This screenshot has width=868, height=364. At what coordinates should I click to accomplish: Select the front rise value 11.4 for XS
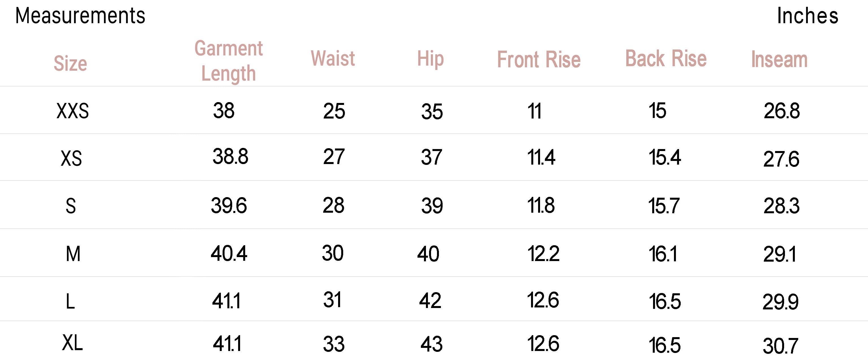541,157
